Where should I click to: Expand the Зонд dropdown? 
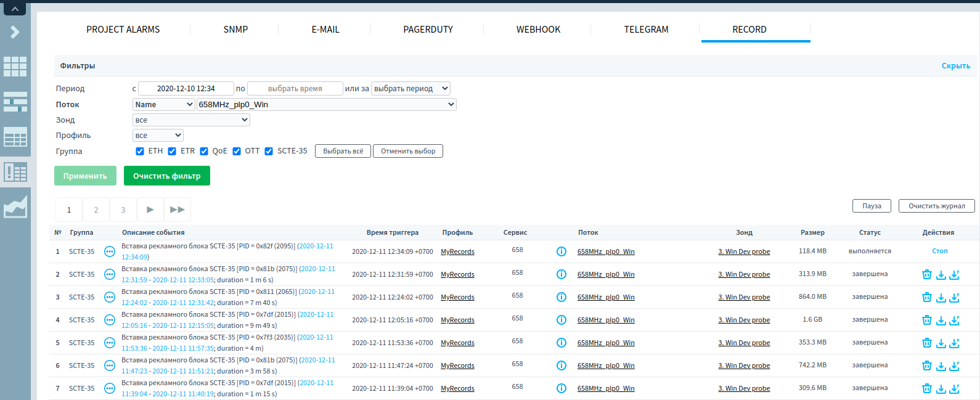191,120
